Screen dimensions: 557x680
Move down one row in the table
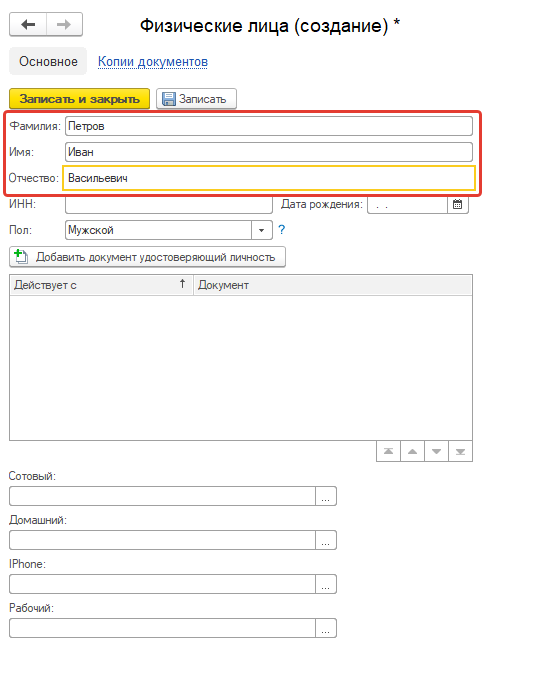(x=436, y=451)
